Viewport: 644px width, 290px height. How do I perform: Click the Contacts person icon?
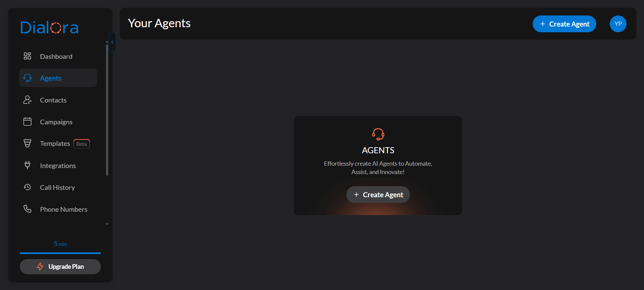click(27, 100)
